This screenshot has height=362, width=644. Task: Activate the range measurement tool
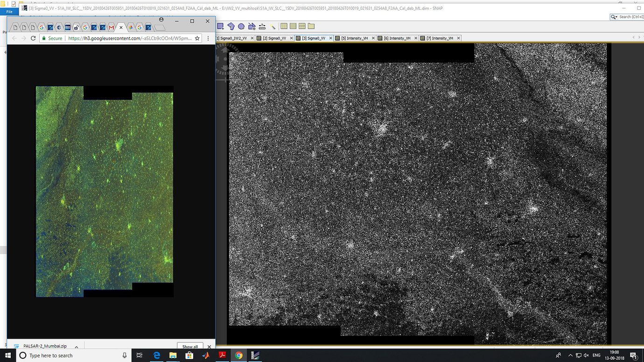pos(262,27)
